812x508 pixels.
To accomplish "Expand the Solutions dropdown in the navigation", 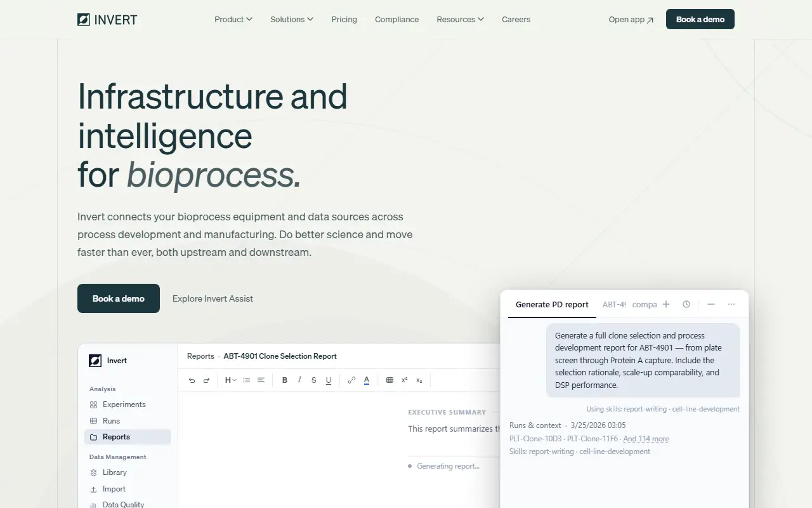I will pyautogui.click(x=292, y=20).
